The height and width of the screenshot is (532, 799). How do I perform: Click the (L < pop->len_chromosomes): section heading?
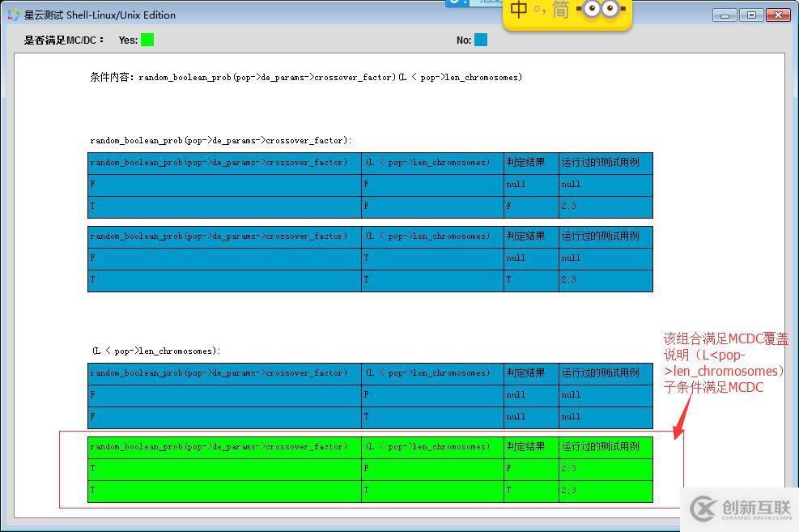tap(156, 351)
